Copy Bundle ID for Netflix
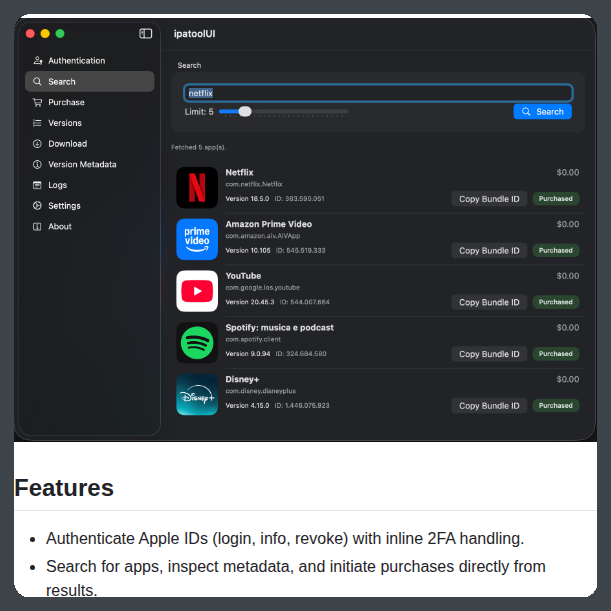 pyautogui.click(x=489, y=199)
